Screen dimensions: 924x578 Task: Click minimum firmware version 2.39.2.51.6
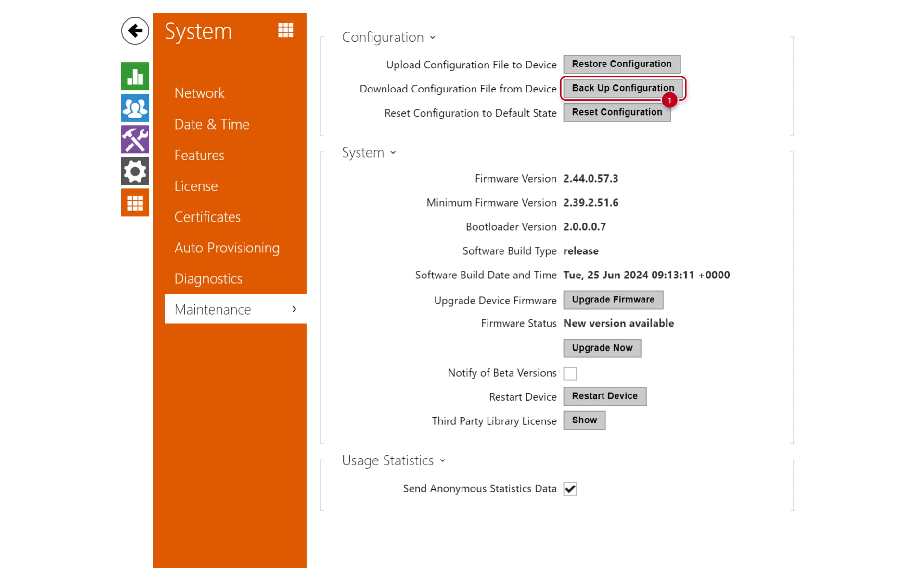[591, 203]
